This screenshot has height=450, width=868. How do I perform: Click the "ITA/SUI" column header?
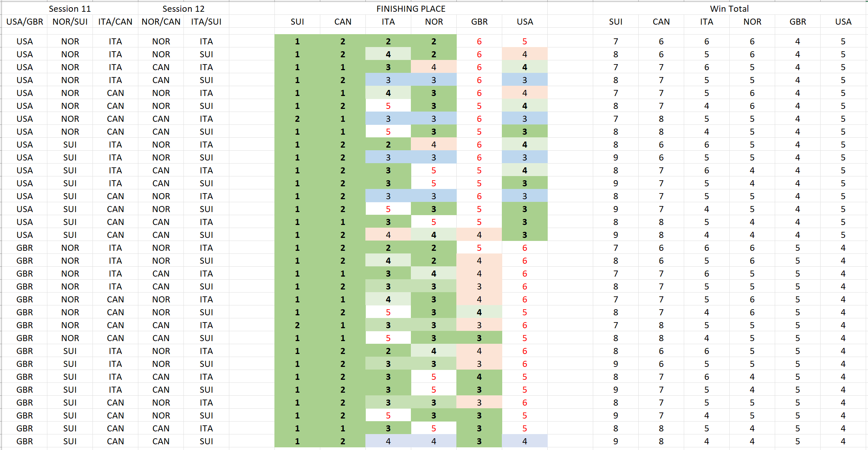pos(206,22)
